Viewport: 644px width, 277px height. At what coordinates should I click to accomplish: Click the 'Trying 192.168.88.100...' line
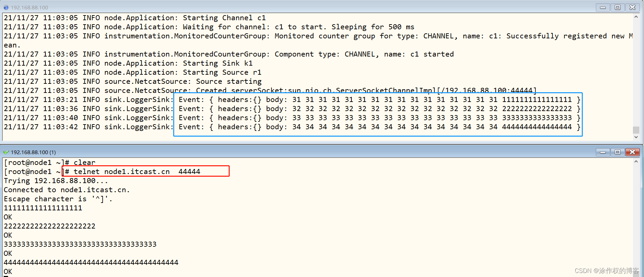point(56,181)
